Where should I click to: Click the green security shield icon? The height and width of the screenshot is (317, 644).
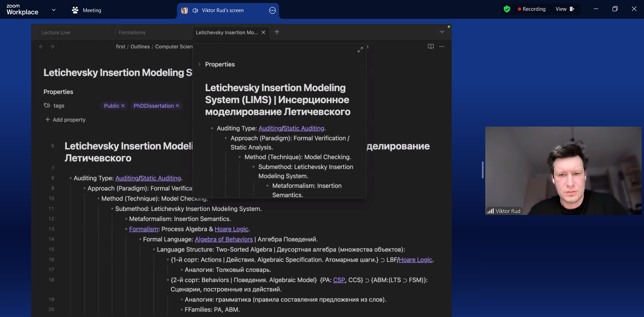507,9
